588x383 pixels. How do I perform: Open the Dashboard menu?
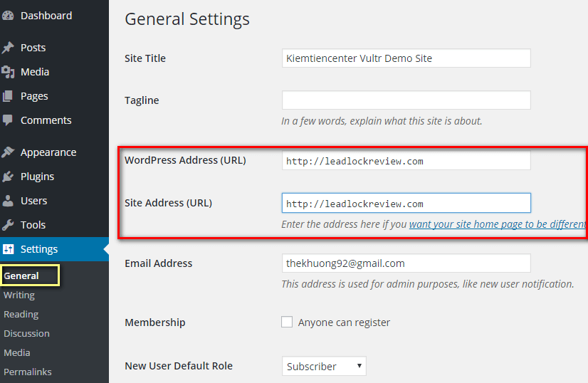pos(46,16)
